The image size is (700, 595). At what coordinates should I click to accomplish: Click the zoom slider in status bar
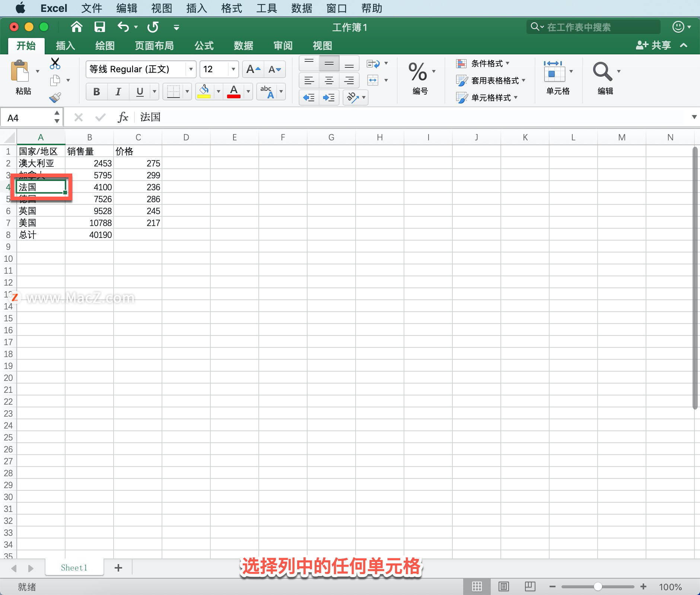coord(599,586)
